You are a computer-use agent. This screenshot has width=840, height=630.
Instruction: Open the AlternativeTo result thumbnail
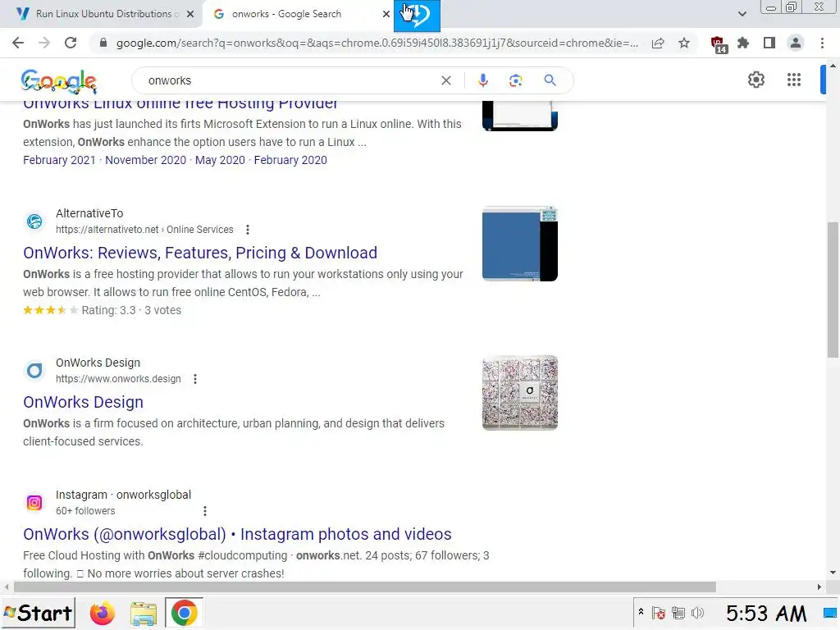click(519, 244)
